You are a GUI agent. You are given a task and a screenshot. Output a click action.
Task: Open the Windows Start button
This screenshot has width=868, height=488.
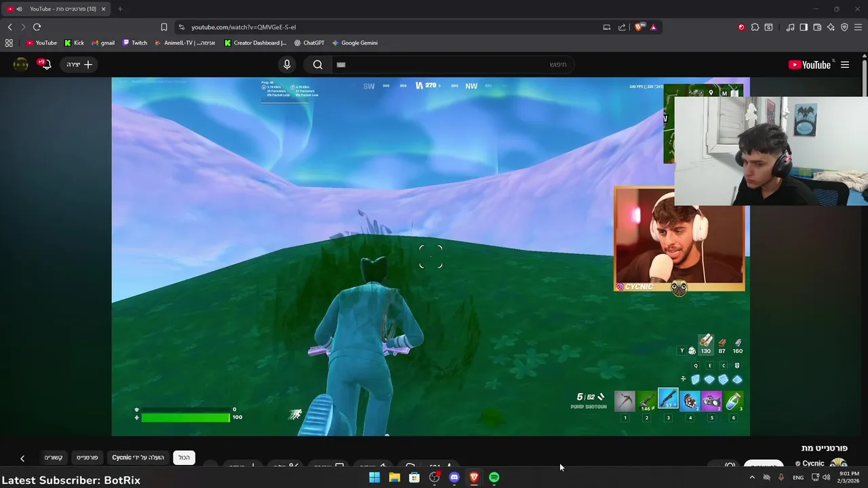tap(374, 477)
